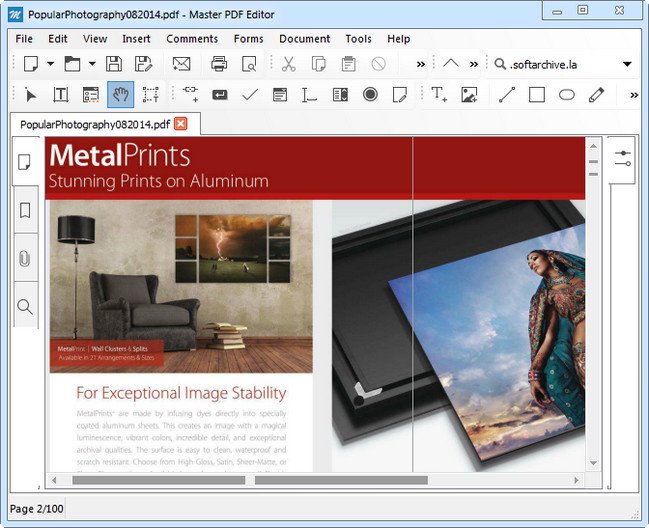Select the Pencil drawing tool

coord(596,95)
